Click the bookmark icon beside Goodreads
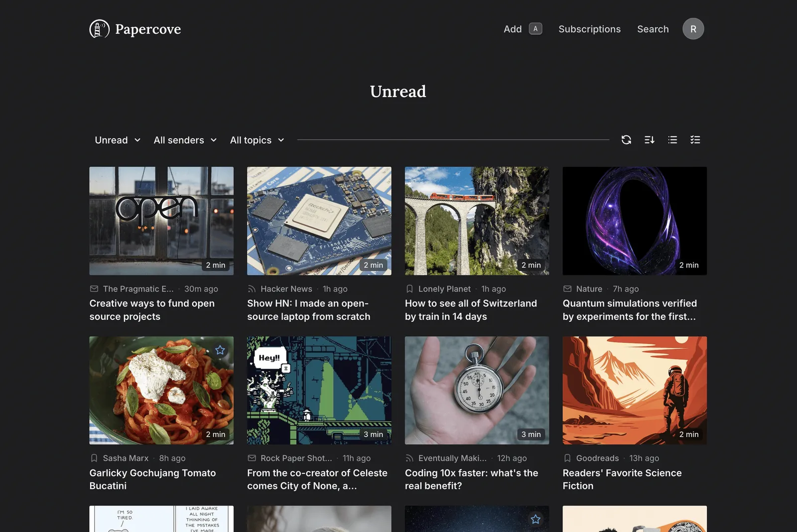797x532 pixels. coord(567,458)
